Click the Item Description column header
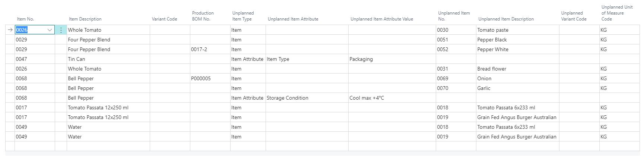The width and height of the screenshot is (644, 156). [x=85, y=19]
